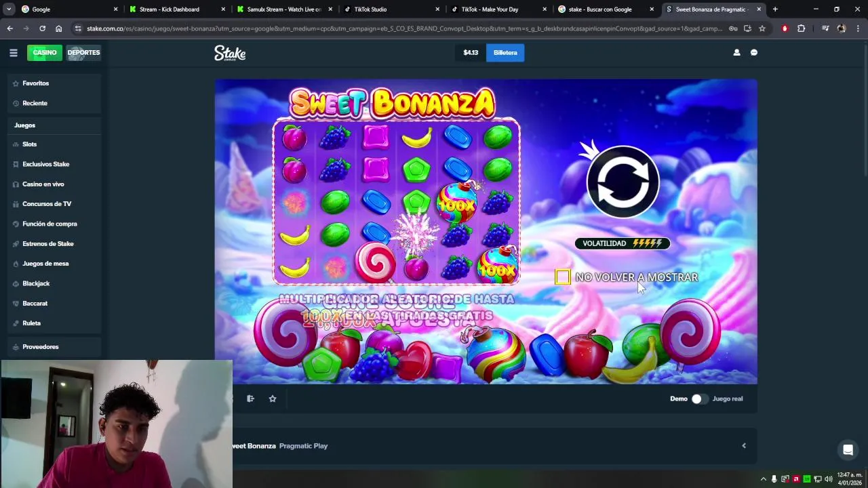The width and height of the screenshot is (868, 488).
Task: Click the $4.13 balance display
Action: tap(471, 53)
